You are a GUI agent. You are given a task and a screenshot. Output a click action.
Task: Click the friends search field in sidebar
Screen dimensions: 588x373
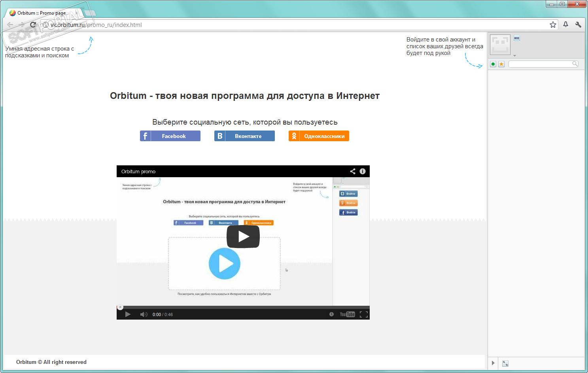(x=543, y=64)
